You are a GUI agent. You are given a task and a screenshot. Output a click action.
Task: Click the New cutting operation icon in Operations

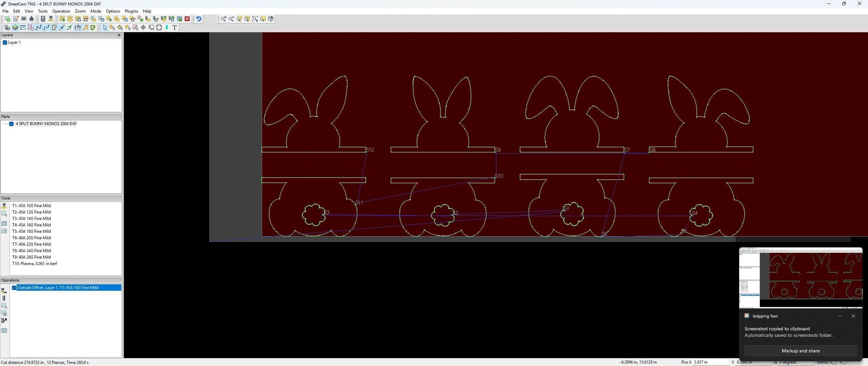[x=4, y=290]
